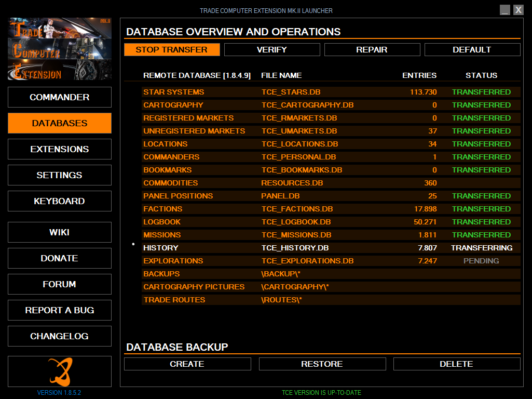Select the Factions row
The width and height of the screenshot is (532, 399).
pyautogui.click(x=331, y=209)
